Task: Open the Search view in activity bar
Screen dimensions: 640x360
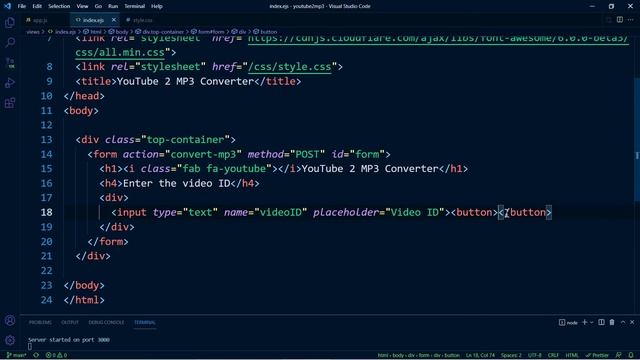Action: pyautogui.click(x=10, y=42)
